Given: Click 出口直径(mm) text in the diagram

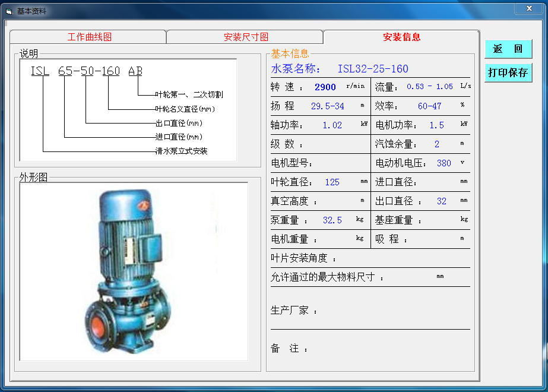Looking at the screenshot, I should pos(179,123).
